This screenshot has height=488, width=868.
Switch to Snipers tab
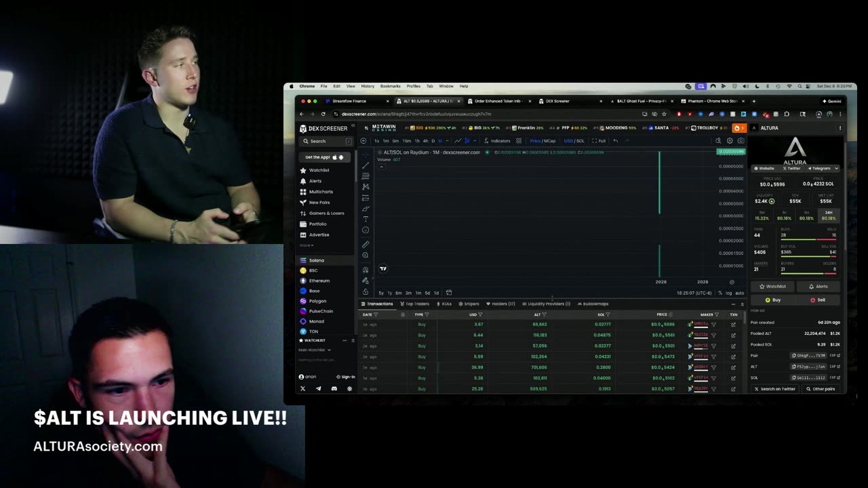point(469,304)
